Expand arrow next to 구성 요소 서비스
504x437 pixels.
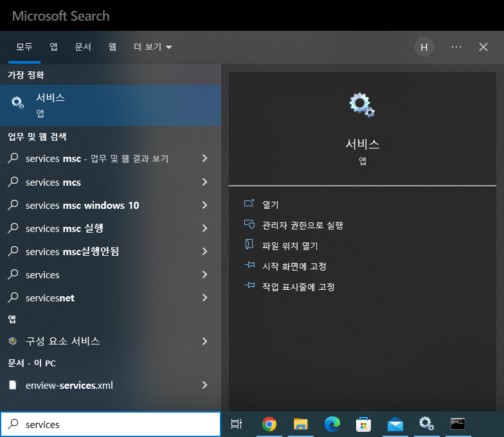tap(204, 341)
